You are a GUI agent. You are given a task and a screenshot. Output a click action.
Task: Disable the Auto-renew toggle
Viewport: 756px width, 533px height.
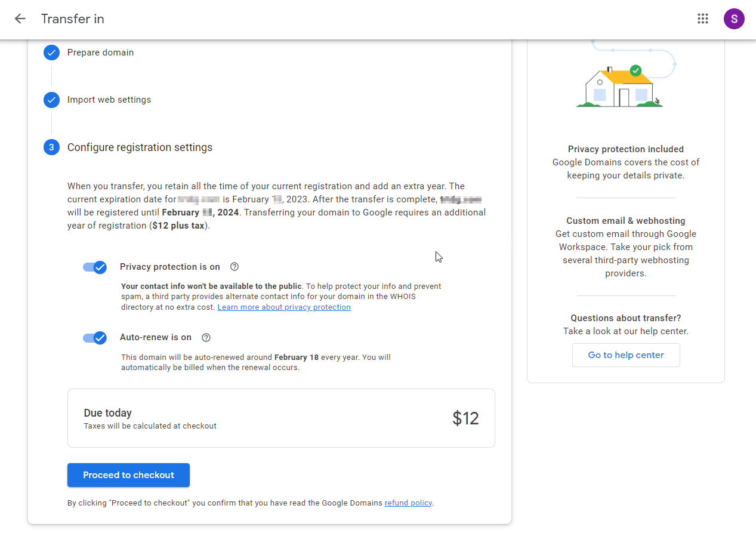click(95, 338)
